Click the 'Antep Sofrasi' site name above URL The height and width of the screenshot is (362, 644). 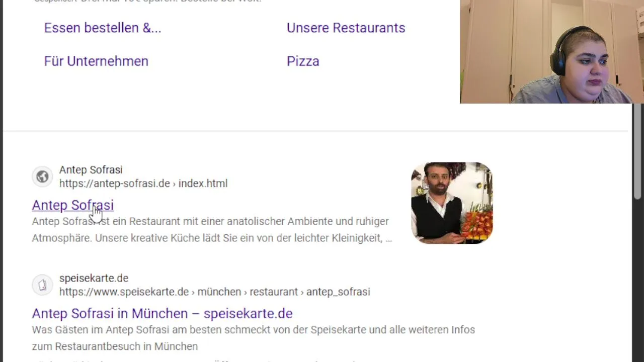[91, 170]
